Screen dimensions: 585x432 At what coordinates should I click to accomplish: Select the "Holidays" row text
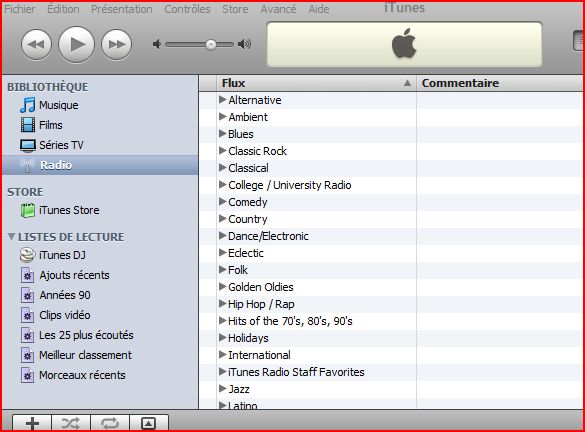(x=248, y=338)
